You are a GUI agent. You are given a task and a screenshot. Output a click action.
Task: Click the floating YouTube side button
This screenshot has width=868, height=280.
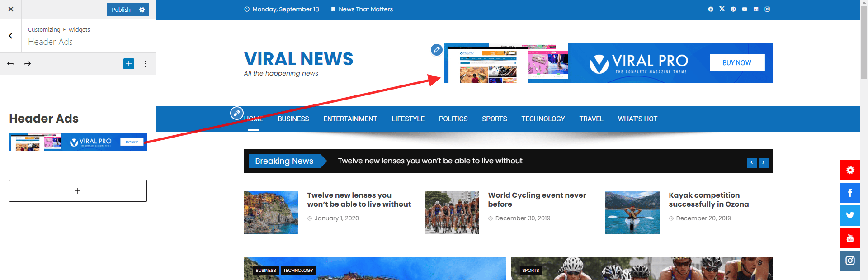click(850, 238)
